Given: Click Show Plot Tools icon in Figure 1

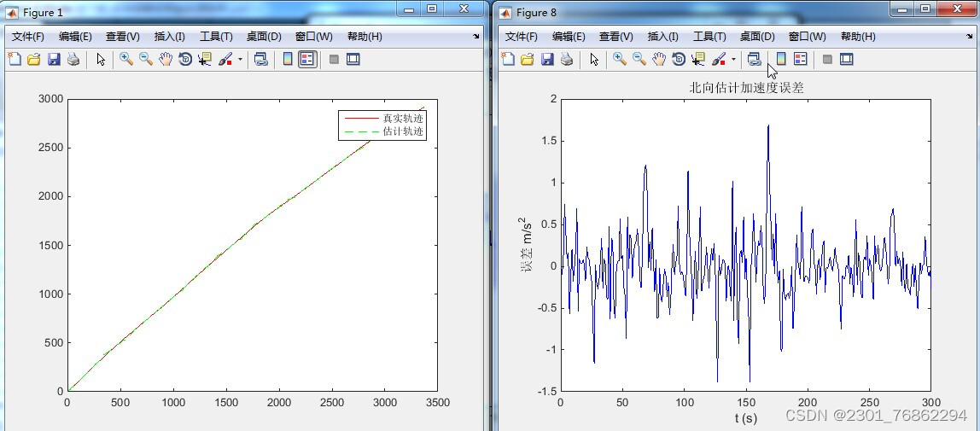Looking at the screenshot, I should [x=353, y=60].
